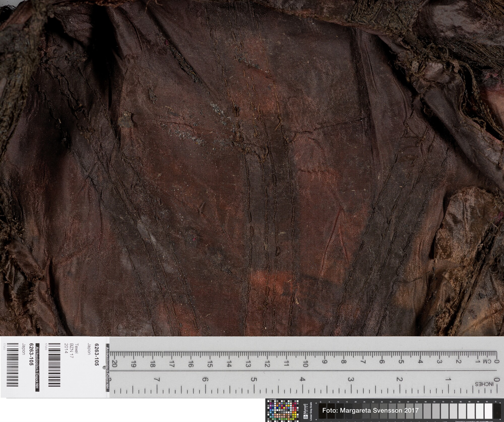504x422 pixels.
Task: Click the 15 cm mark on ruler
Action: 210,364
